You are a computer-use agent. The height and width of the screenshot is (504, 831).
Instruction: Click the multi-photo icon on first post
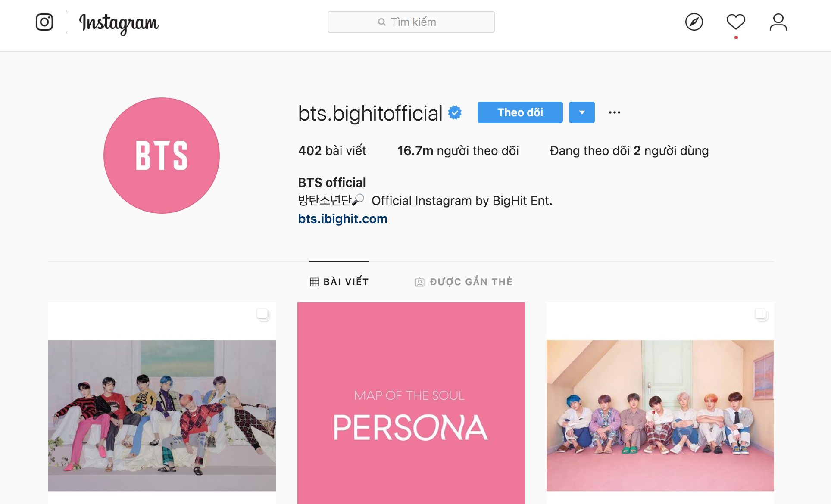(263, 314)
